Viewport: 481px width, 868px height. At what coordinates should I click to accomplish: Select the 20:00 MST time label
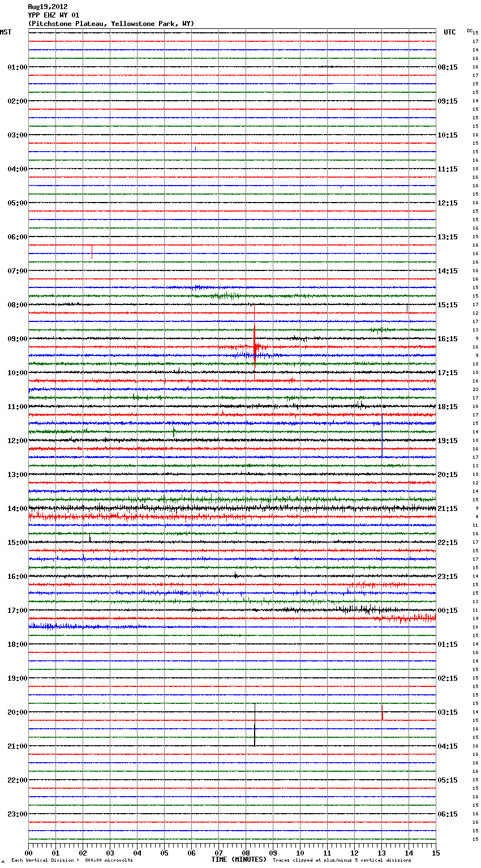pos(17,712)
